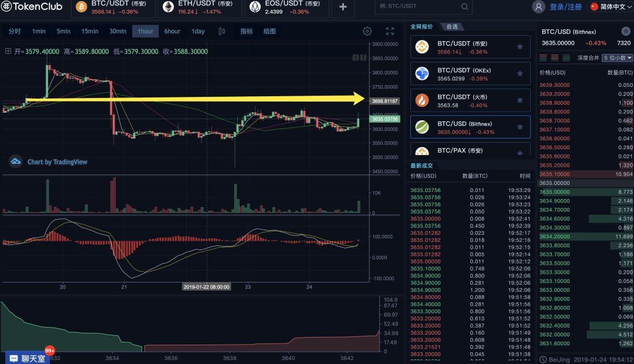Select the BTC/PAX (币安) quote card
Image resolution: width=634 pixels, height=364 pixels.
470,149
